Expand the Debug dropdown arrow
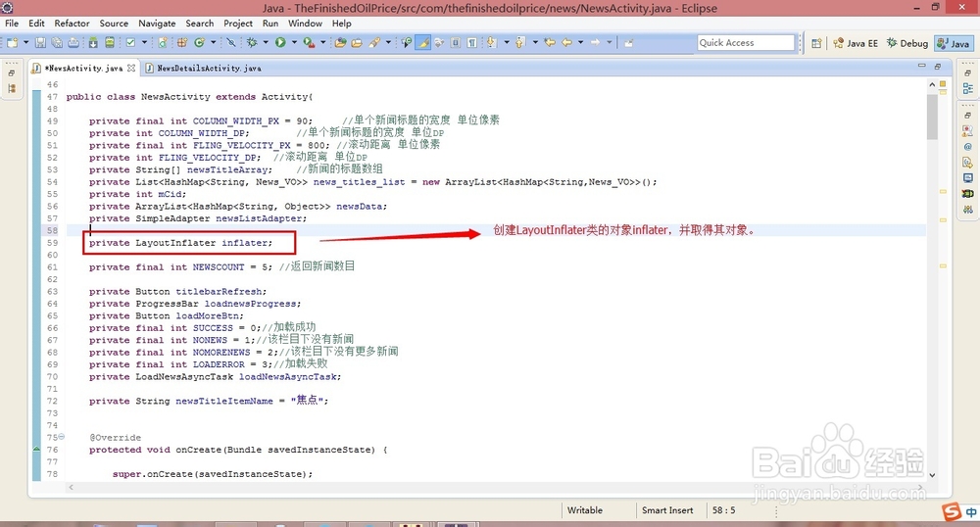 [x=266, y=42]
